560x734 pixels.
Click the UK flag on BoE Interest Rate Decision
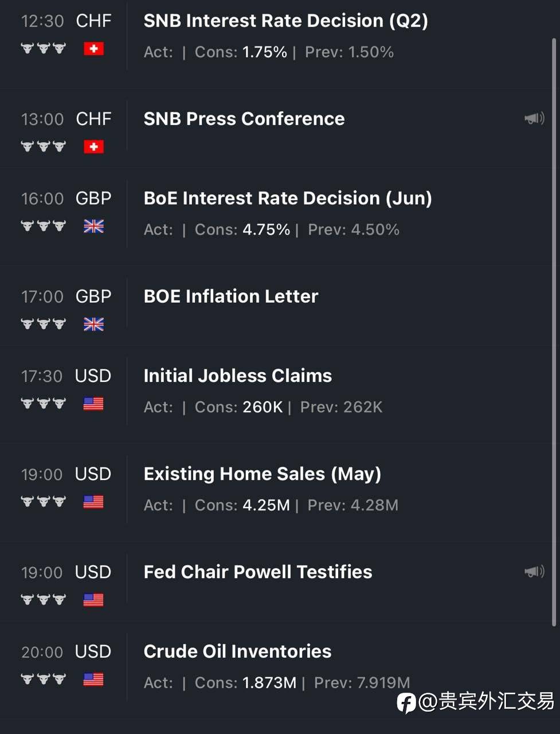(x=93, y=227)
